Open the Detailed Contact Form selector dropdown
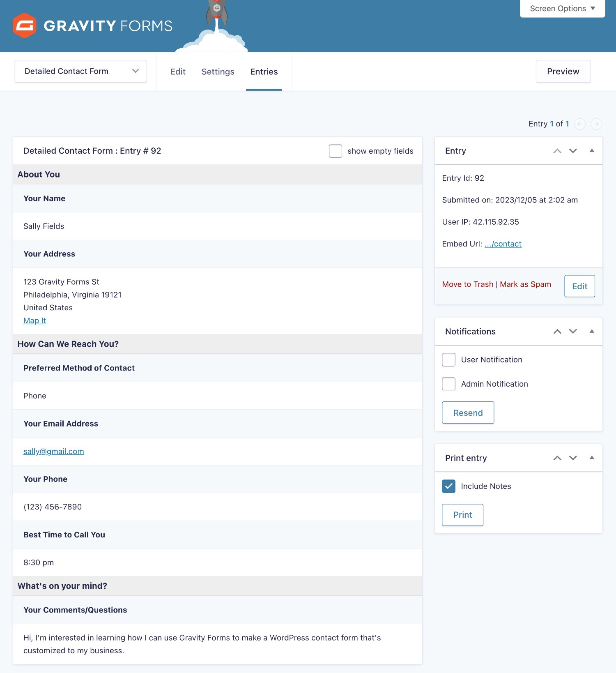This screenshot has width=616, height=673. tap(81, 71)
